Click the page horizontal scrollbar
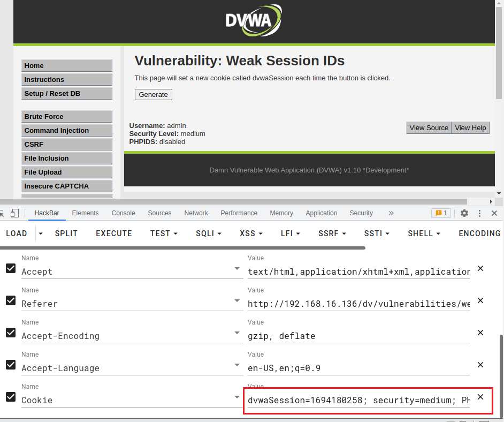The width and height of the screenshot is (504, 422). (233, 201)
